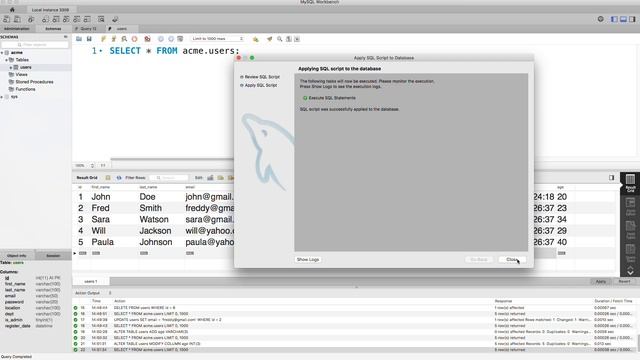Toggle invisible characters icon in editor toolbar
640x360 pixels.
pos(289,39)
